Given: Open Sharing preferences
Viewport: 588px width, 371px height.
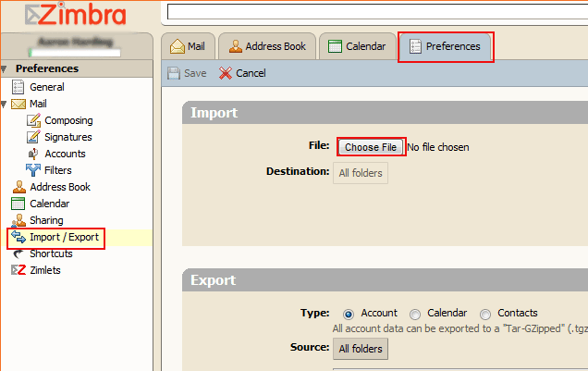Looking at the screenshot, I should [x=46, y=220].
